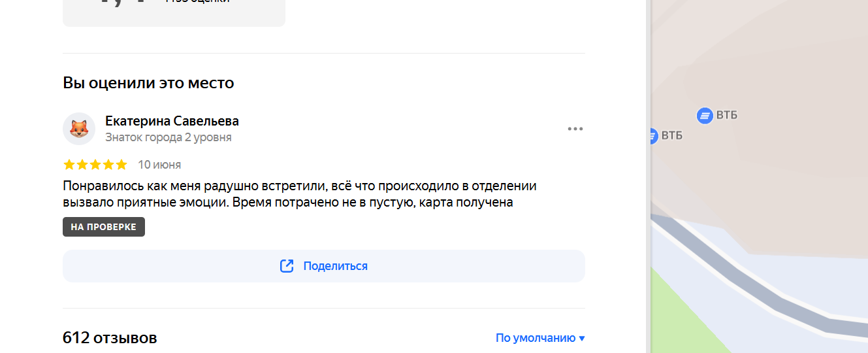
Task: Select the ВТБ marker icon with label on the map
Action: point(705,116)
